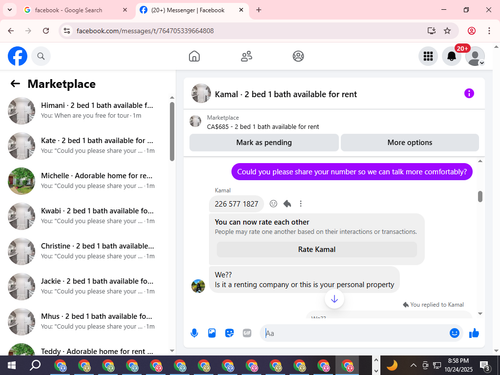This screenshot has width=500, height=375.
Task: Open the Windows taskbar search
Action: 35,366
